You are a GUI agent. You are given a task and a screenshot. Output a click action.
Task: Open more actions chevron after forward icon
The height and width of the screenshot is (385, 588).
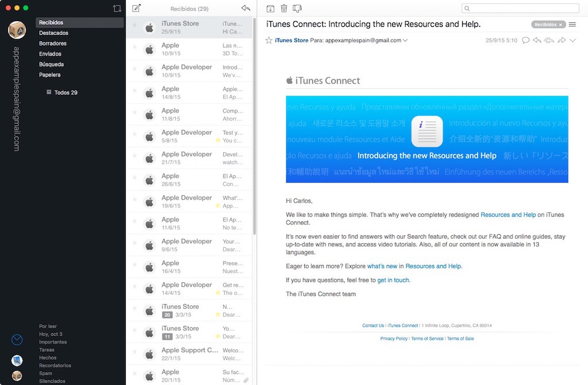[x=572, y=40]
